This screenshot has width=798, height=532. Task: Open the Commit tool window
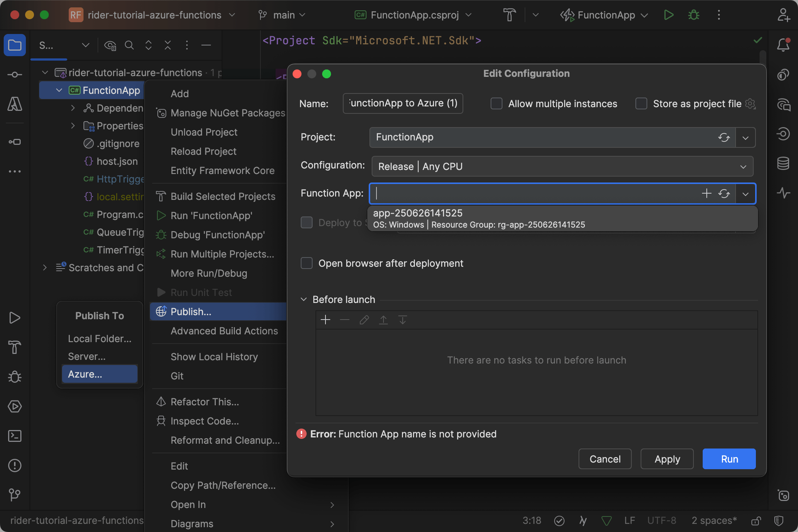tap(15, 74)
